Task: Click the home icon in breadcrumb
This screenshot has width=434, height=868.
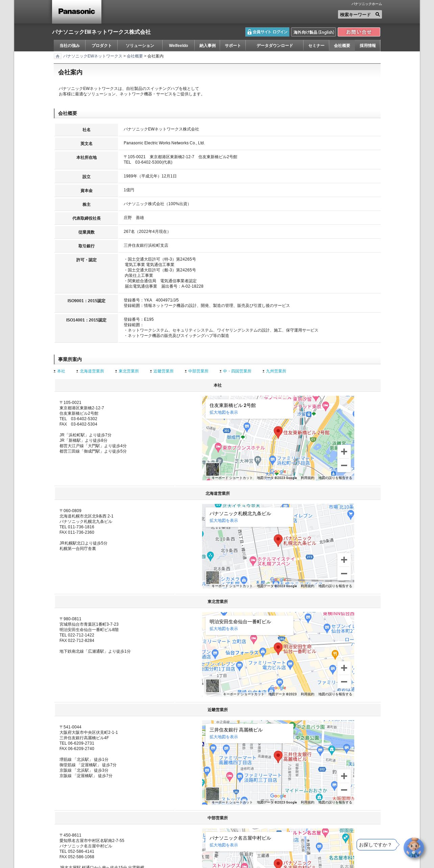Action: (x=58, y=56)
